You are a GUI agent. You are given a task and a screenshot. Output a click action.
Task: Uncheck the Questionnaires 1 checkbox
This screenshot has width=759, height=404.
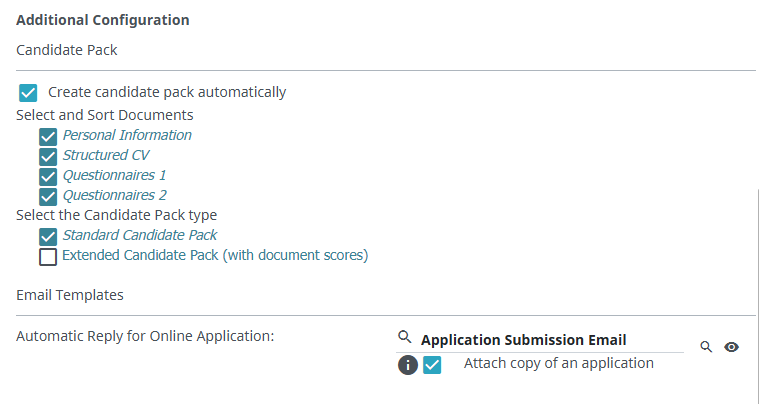[48, 176]
